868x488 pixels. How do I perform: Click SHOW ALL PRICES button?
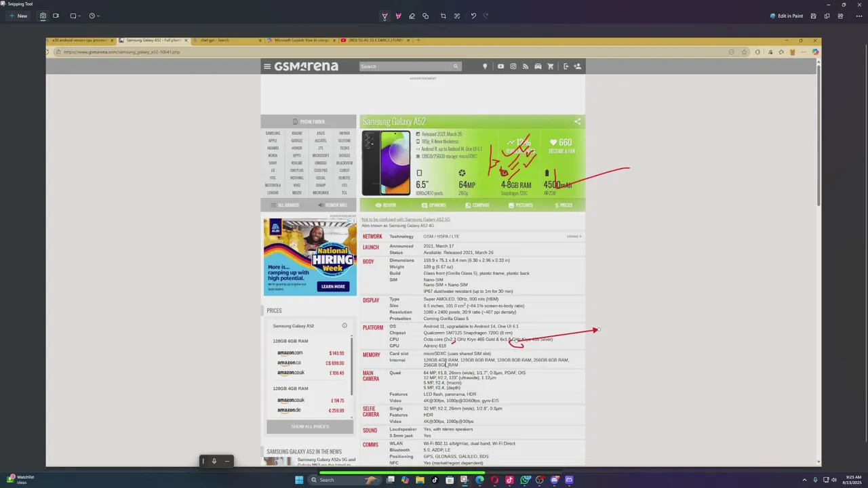coord(310,426)
